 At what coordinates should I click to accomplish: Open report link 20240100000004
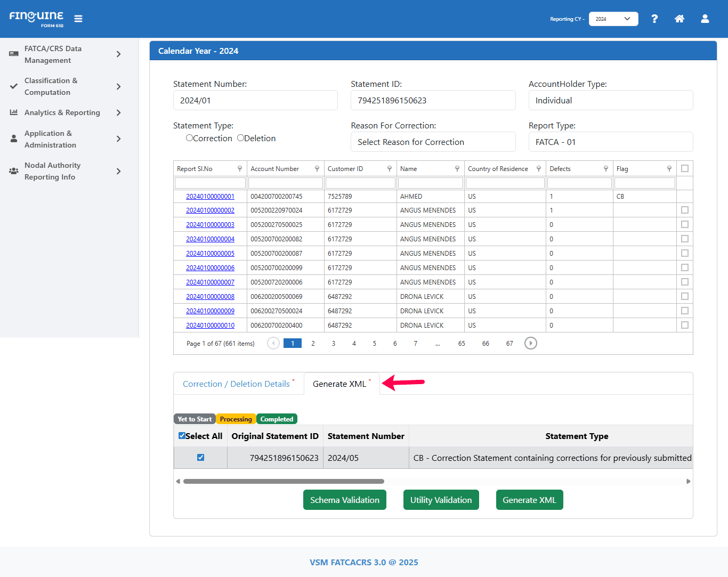(x=210, y=239)
